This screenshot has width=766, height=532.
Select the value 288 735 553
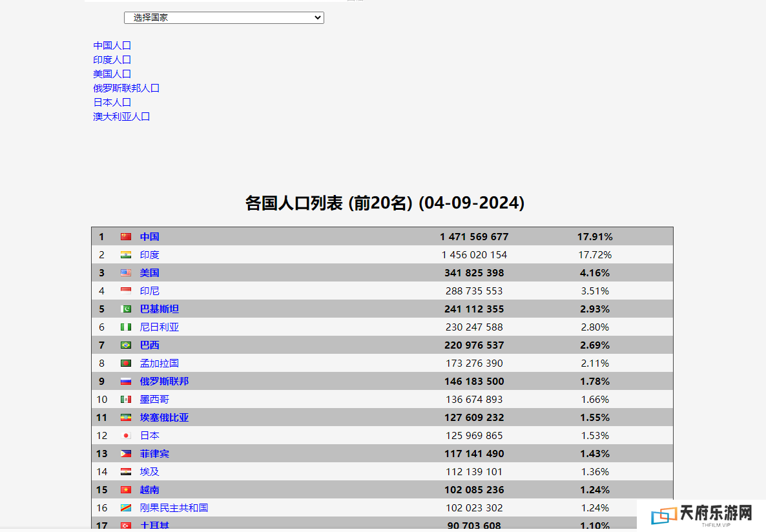point(474,291)
